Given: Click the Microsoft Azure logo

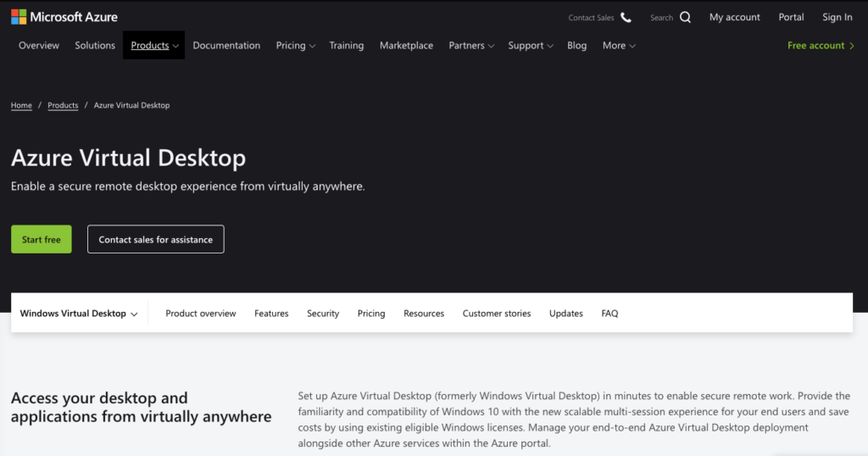Looking at the screenshot, I should point(64,17).
